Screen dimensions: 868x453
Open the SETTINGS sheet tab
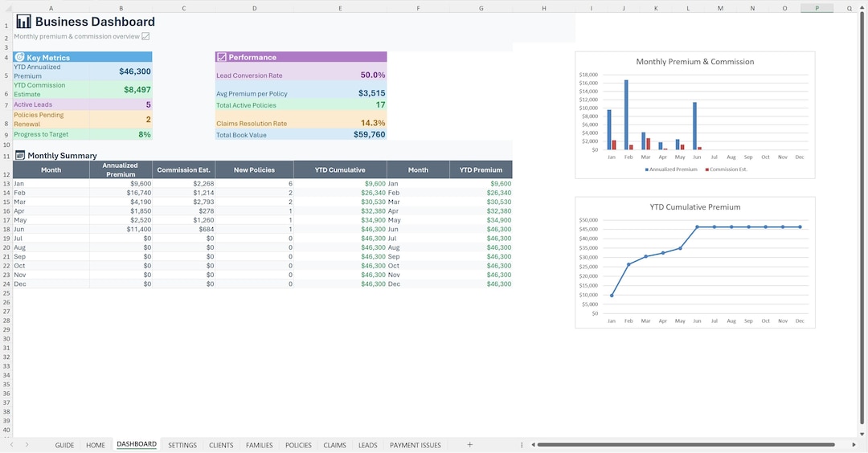pos(182,445)
